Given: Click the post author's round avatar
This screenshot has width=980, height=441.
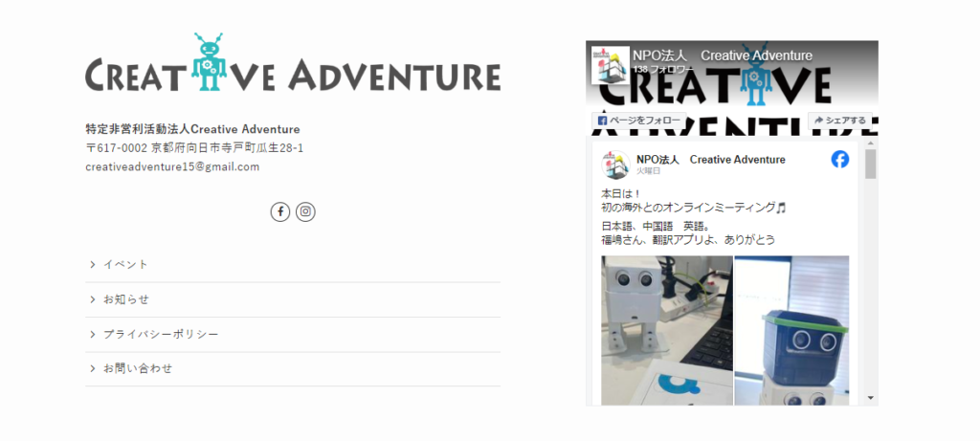Looking at the screenshot, I should click(x=615, y=165).
